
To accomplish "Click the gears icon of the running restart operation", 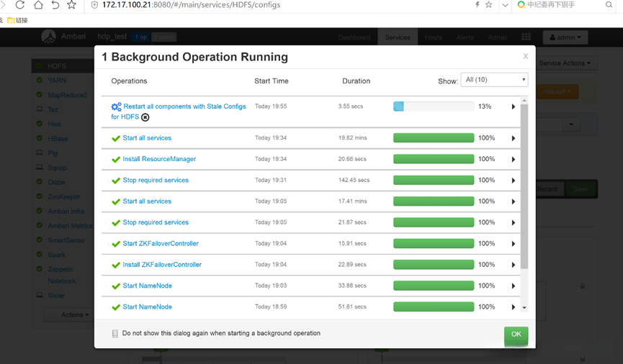I will pyautogui.click(x=116, y=106).
